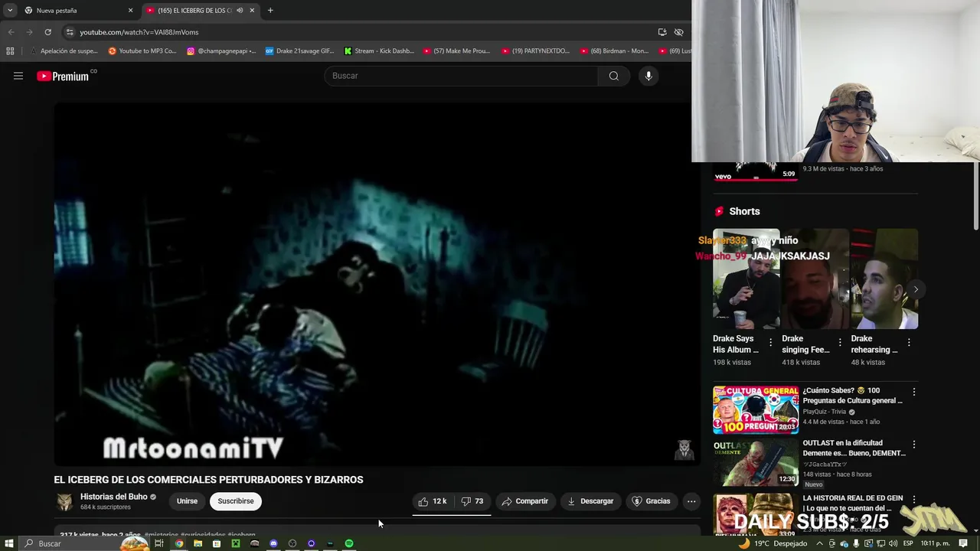Go back with browser back arrow
Image resolution: width=980 pixels, height=551 pixels.
tap(11, 32)
